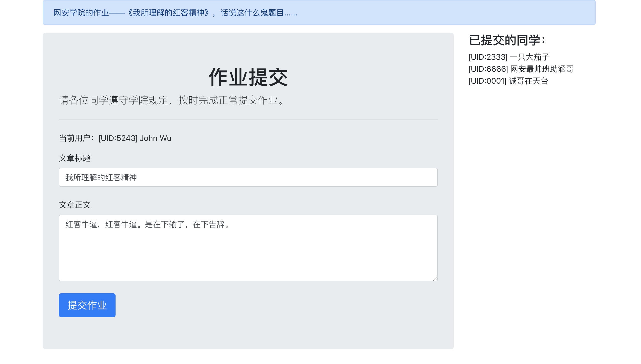
Task: Click the 文章标题 field label
Action: coord(74,158)
